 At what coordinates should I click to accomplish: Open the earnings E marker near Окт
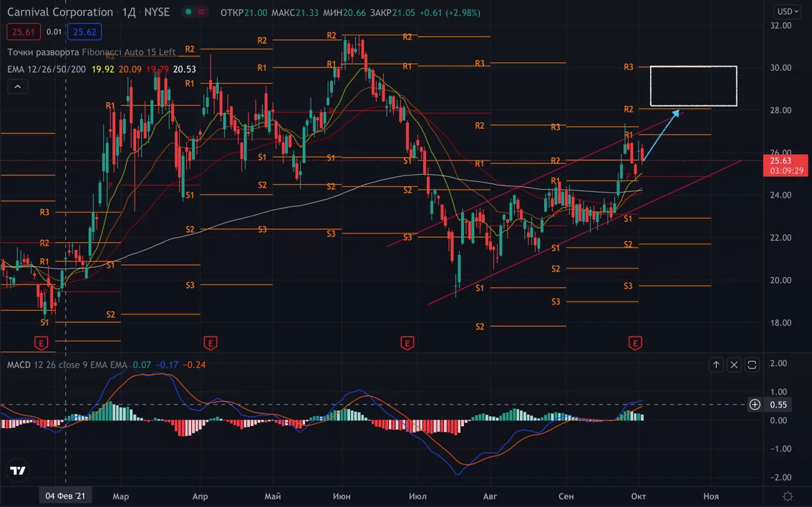(x=635, y=343)
